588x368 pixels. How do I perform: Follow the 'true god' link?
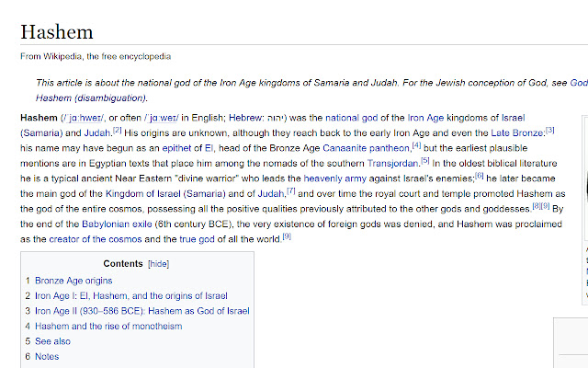(x=197, y=239)
